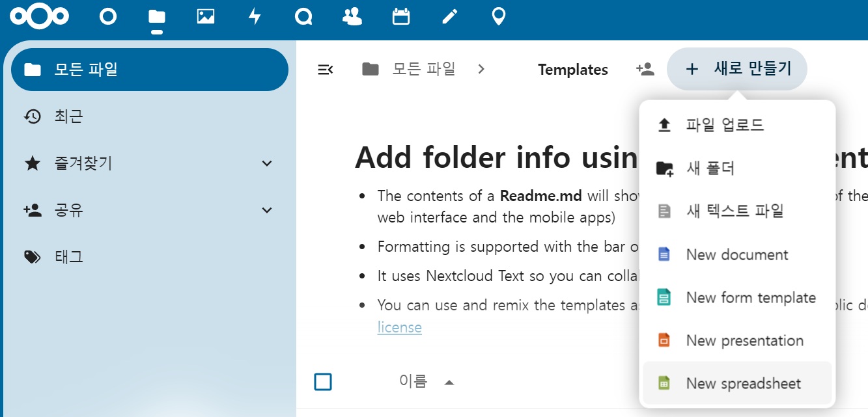Open the Photos app icon
The width and height of the screenshot is (868, 417).
(206, 17)
